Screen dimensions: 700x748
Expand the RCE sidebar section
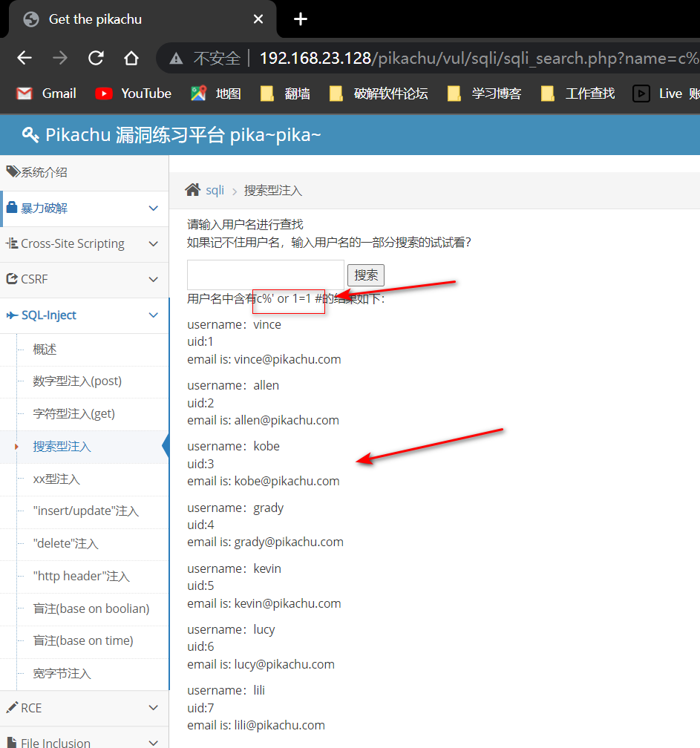click(84, 708)
